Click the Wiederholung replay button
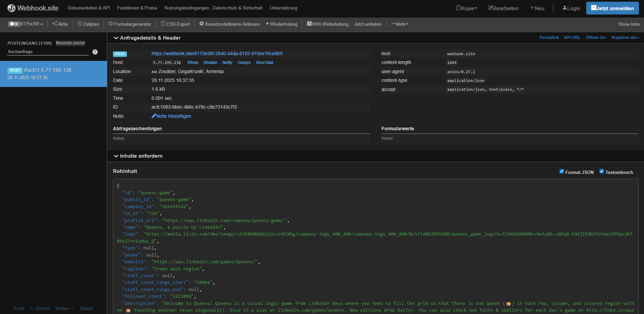 (282, 24)
